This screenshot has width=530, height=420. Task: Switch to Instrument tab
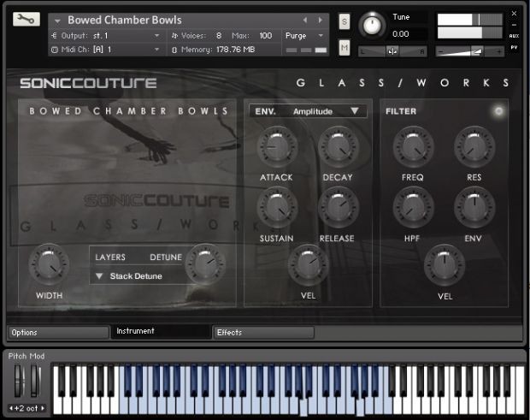161,331
